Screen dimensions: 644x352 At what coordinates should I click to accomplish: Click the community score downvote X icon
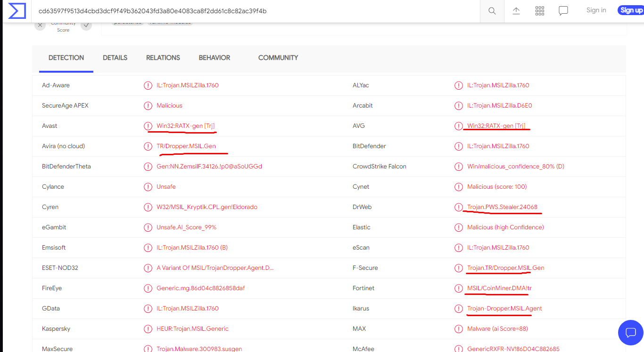pos(40,25)
